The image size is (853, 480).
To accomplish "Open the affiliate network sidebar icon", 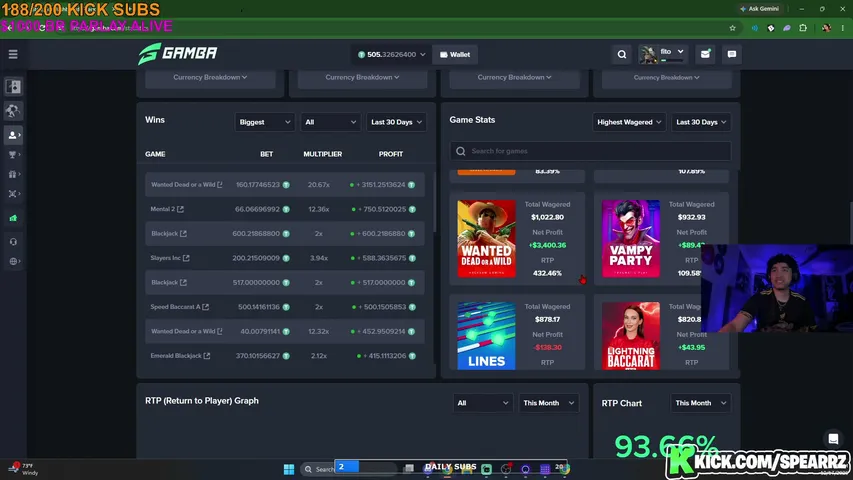I will [13, 194].
